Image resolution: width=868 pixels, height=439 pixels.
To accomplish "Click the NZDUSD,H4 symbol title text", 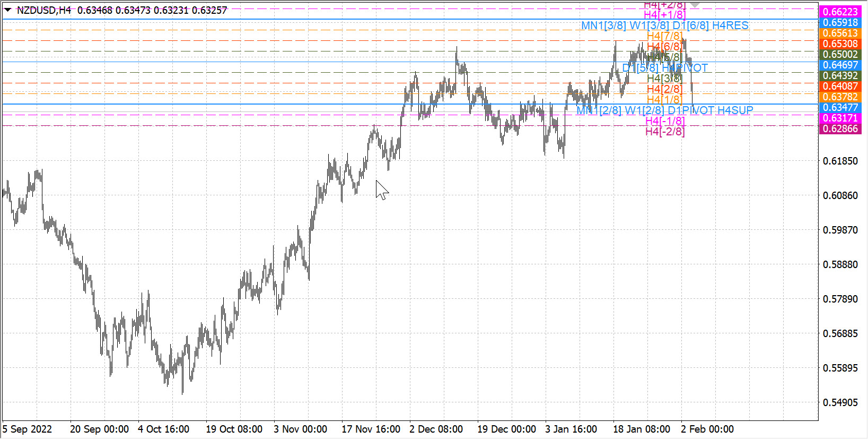I will [44, 10].
